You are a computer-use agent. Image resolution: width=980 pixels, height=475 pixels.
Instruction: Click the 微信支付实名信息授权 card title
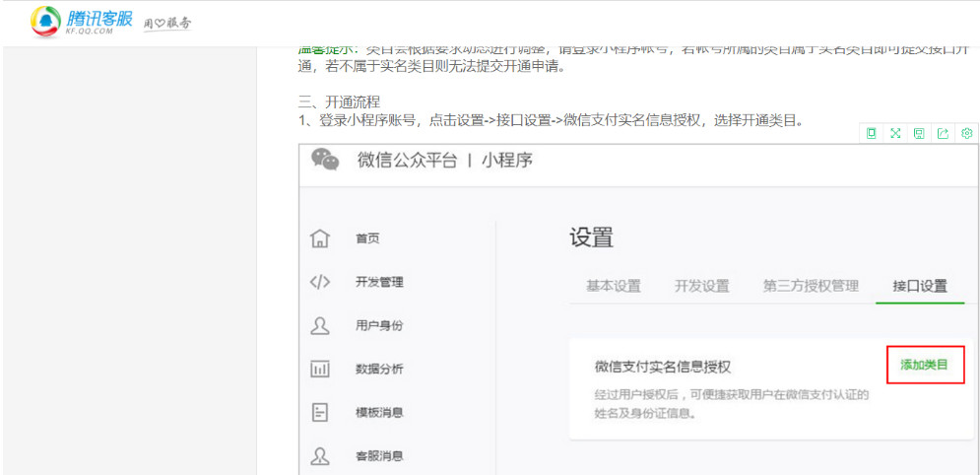tap(663, 368)
